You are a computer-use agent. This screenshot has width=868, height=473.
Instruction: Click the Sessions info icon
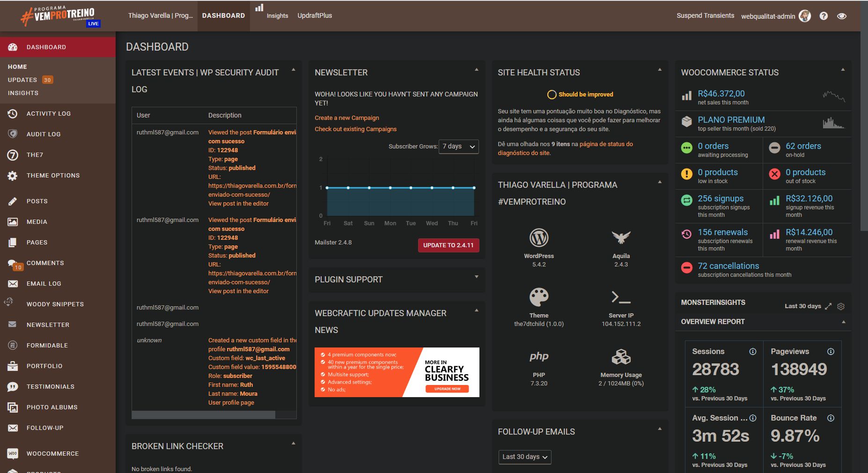[x=753, y=352]
